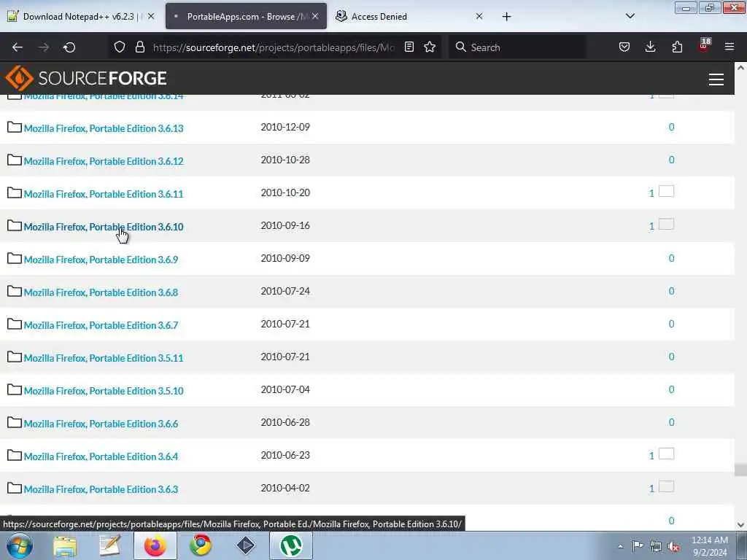Open Firefox application menu hamburger icon
The image size is (747, 560).
(729, 47)
